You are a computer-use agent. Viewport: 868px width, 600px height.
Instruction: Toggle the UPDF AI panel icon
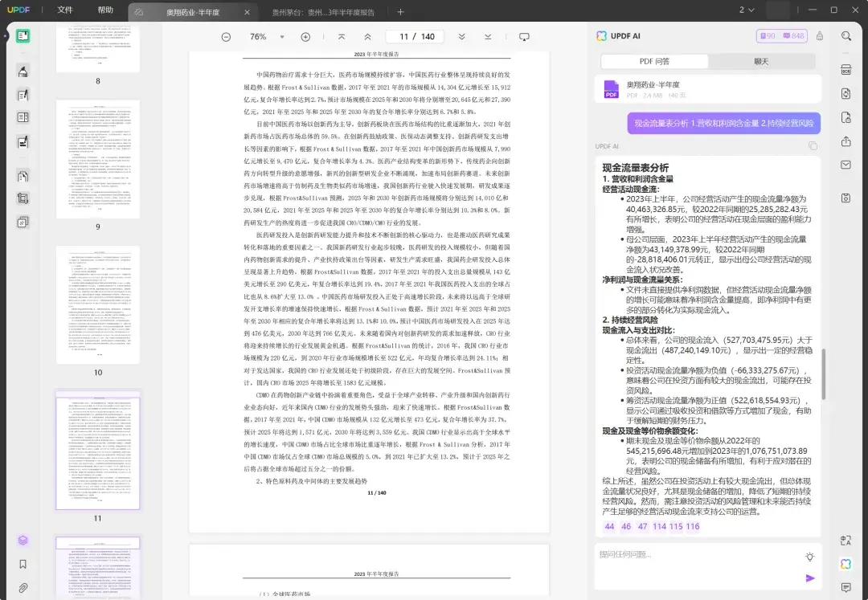[845, 564]
